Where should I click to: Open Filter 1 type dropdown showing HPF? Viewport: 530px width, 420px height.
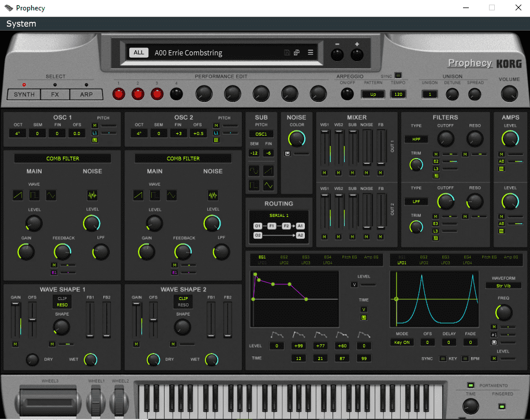click(x=416, y=139)
